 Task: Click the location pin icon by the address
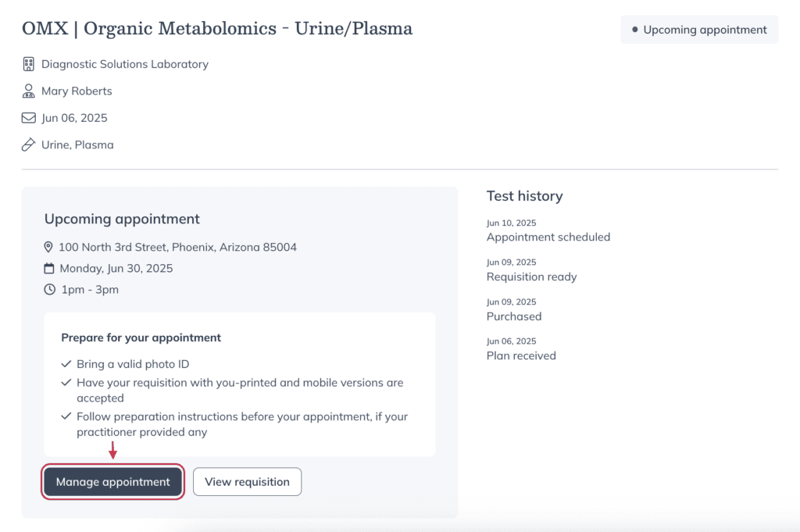tap(48, 248)
